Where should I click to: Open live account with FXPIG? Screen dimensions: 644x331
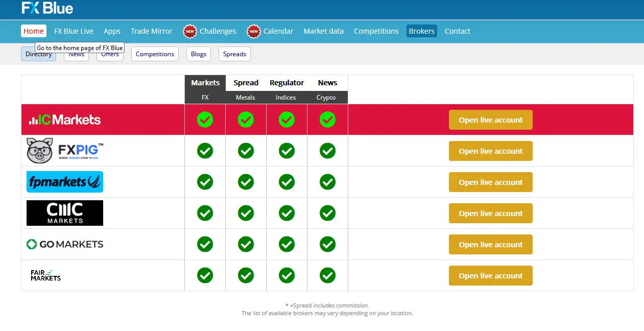pos(491,151)
